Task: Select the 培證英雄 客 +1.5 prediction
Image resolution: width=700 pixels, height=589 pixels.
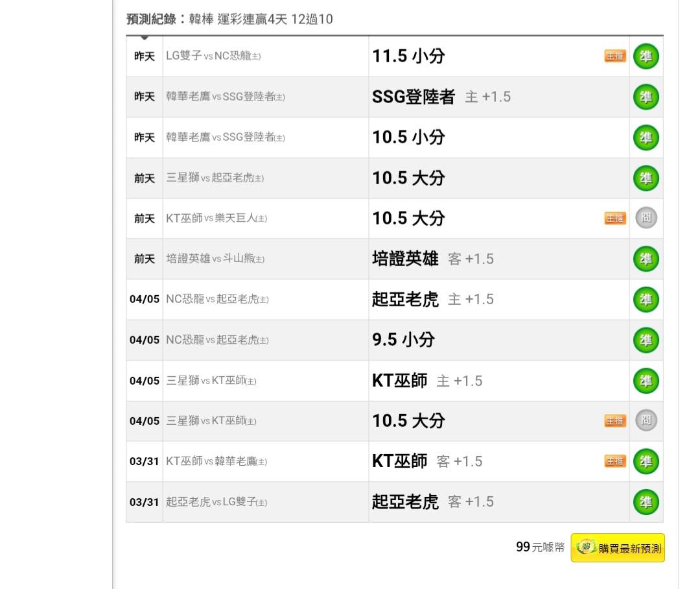Action: [432, 259]
